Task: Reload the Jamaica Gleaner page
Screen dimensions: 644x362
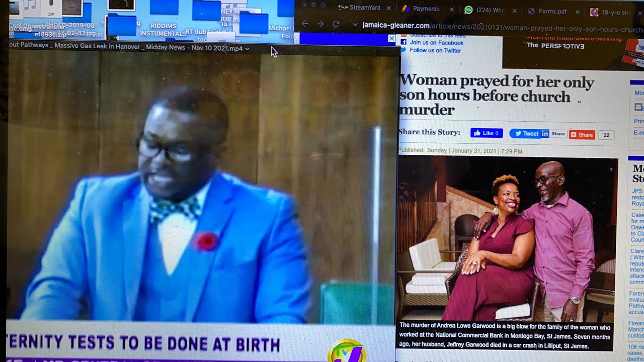Action: [336, 24]
